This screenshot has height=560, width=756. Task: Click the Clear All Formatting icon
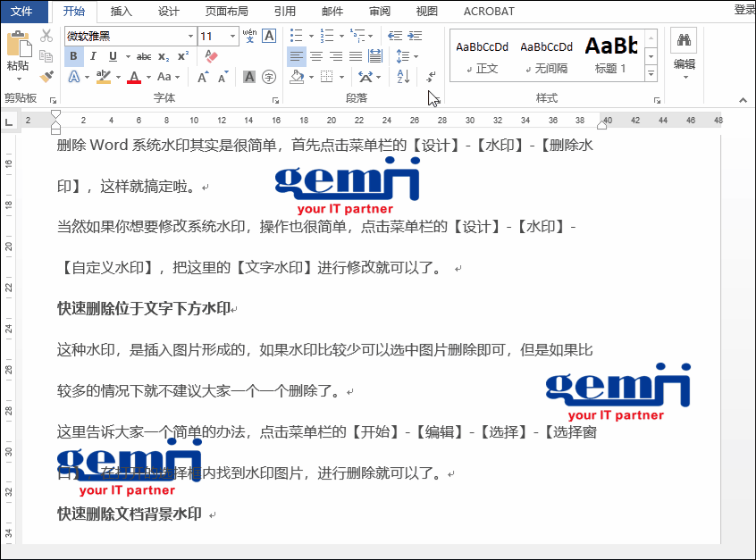pos(211,55)
